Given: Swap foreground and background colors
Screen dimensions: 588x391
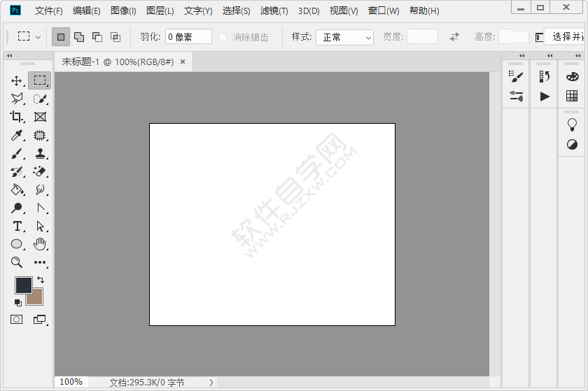Looking at the screenshot, I should coord(41,280).
